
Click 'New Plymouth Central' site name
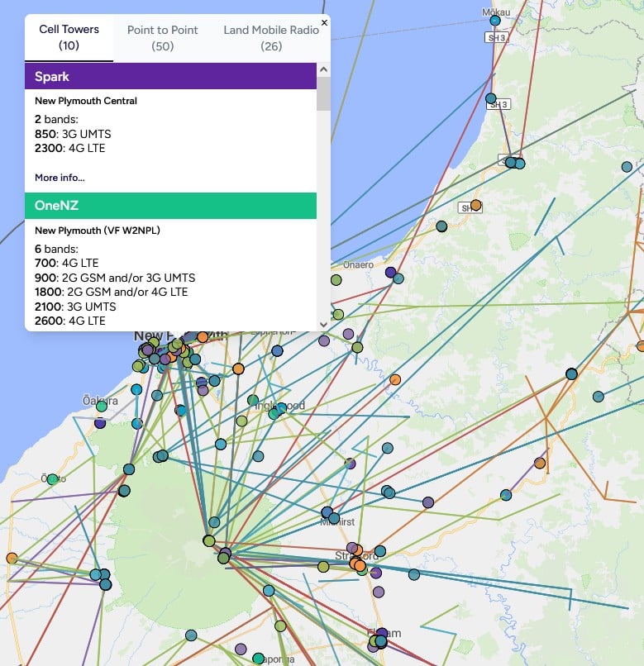point(86,101)
